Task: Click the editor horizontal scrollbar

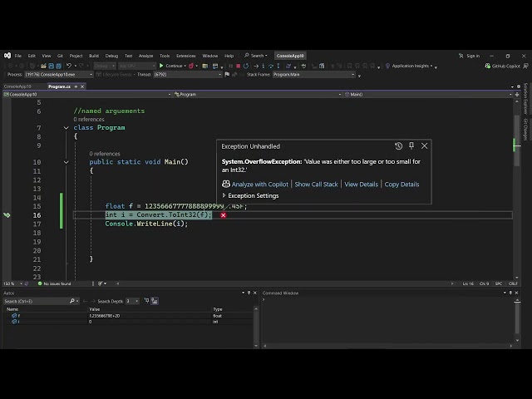Action: click(285, 283)
